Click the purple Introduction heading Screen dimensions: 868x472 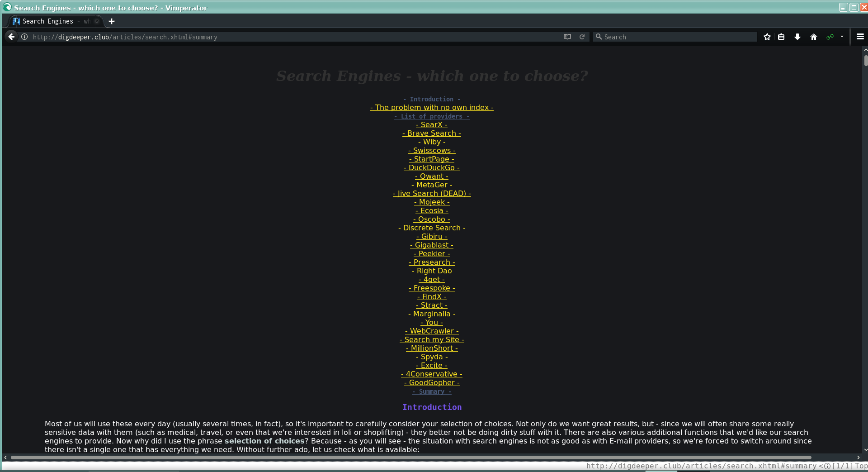click(x=432, y=407)
